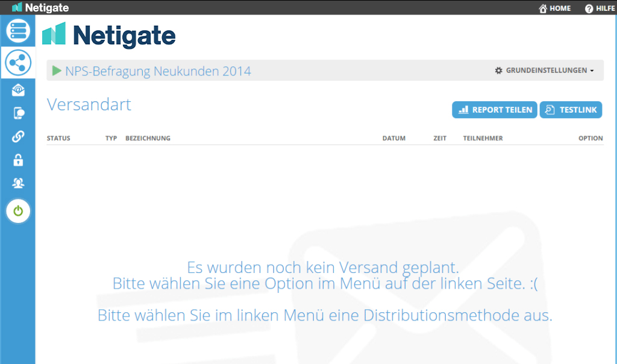Click the TESTLINK button

point(571,110)
